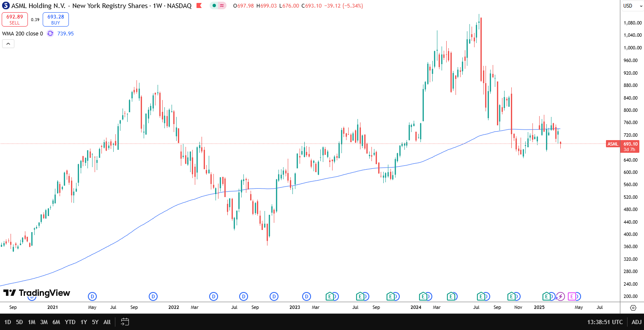Click the green E earnings marker near Nov
Screen dimensions: 644x330
512,297
